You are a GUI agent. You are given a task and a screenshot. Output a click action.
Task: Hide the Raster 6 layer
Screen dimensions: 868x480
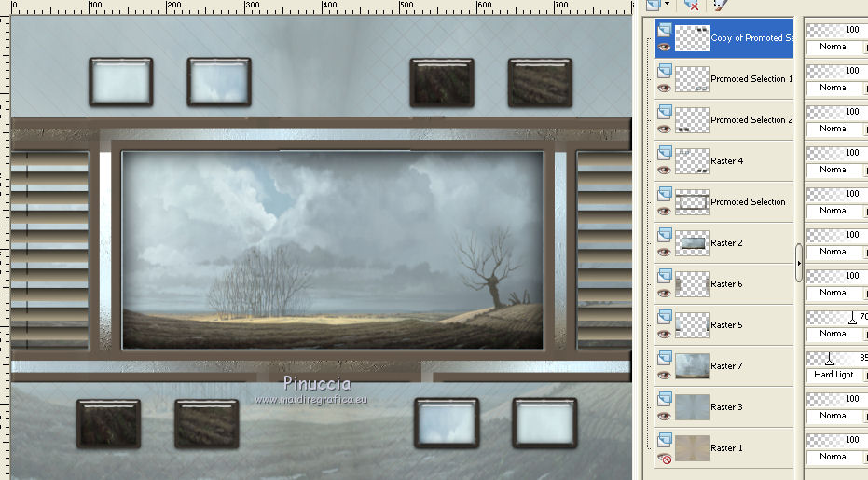(664, 293)
